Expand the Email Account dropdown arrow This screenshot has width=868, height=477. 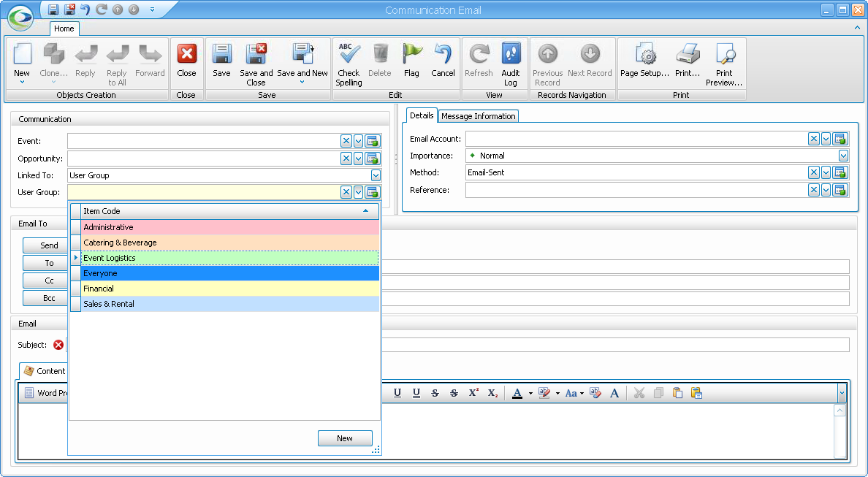(826, 139)
